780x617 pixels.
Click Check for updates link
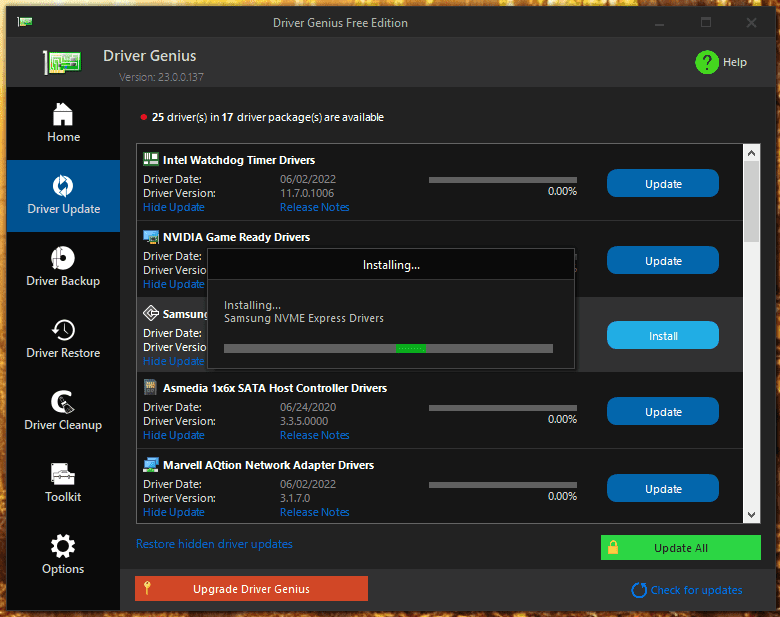coord(696,590)
